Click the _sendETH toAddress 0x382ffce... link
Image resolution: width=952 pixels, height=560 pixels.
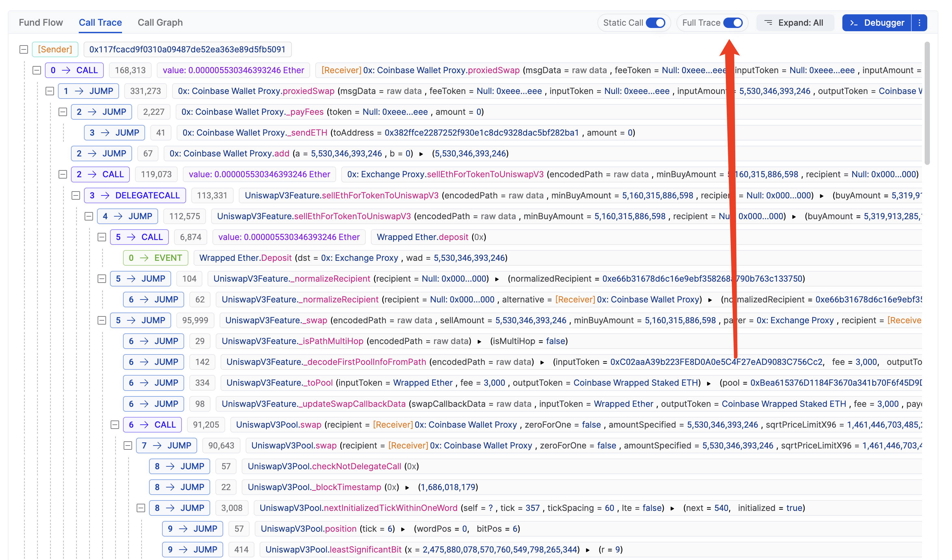(481, 133)
